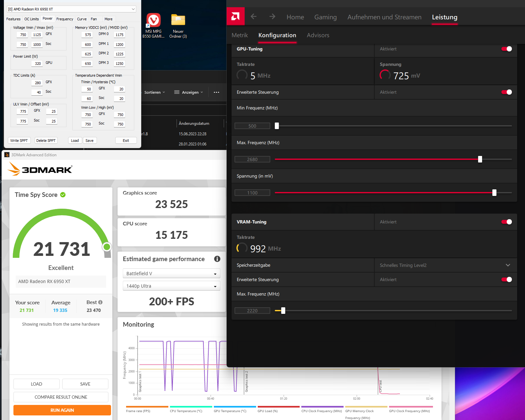The width and height of the screenshot is (525, 420).
Task: Click SAVE button in 3DMark
Action: pos(85,384)
